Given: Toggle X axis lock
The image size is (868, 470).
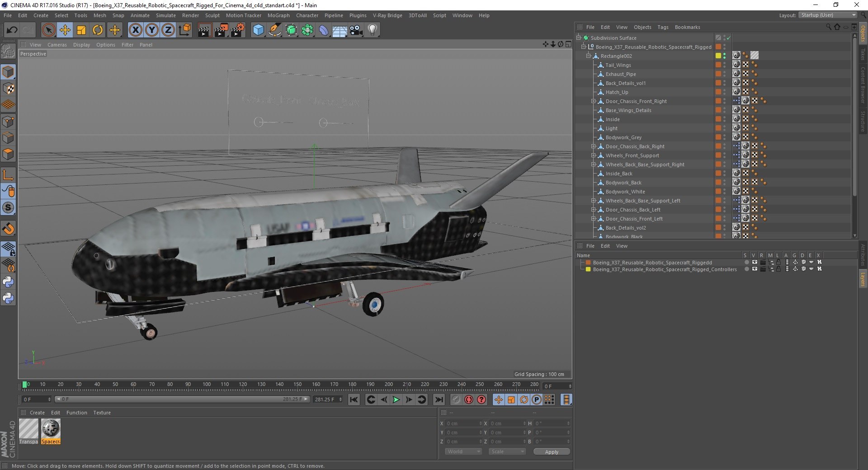Looking at the screenshot, I should click(135, 30).
